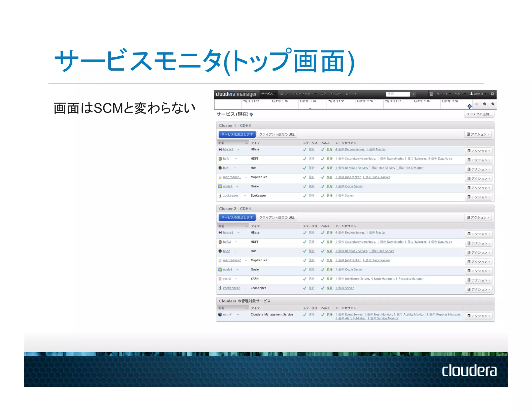The image size is (532, 411).
Task: Click the hbase2 HBase service icon
Action: pos(220,233)
